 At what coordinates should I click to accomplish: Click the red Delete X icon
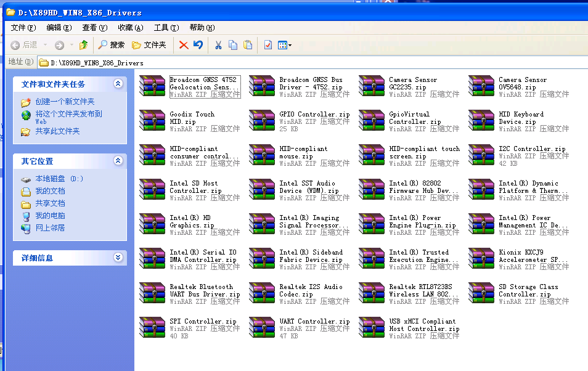(x=184, y=45)
